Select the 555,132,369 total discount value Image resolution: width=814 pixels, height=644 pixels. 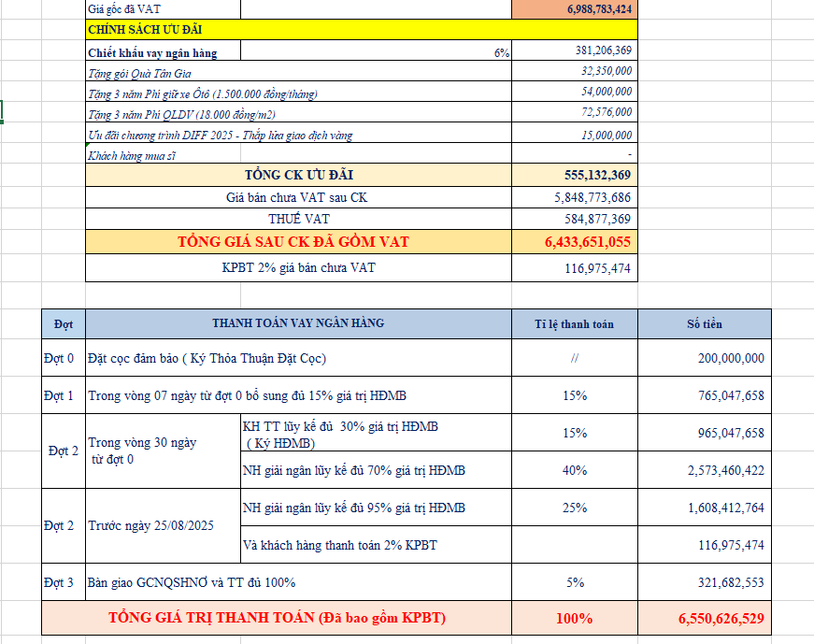(x=574, y=176)
